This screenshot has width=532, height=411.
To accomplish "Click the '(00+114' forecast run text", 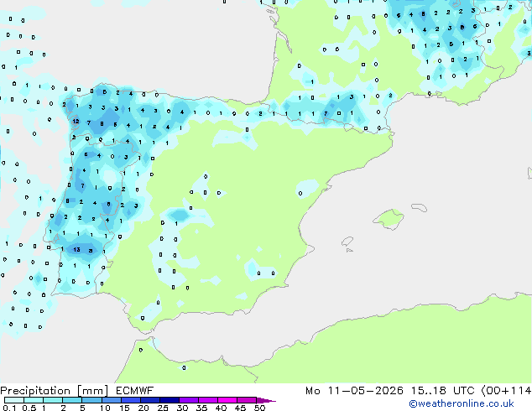I will [x=505, y=391].
